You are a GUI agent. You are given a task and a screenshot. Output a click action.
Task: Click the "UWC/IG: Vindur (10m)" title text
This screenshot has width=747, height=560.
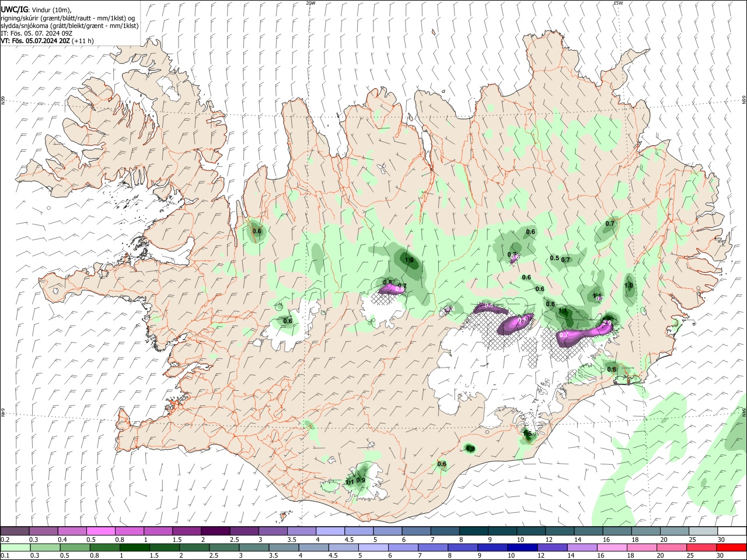coord(36,9)
